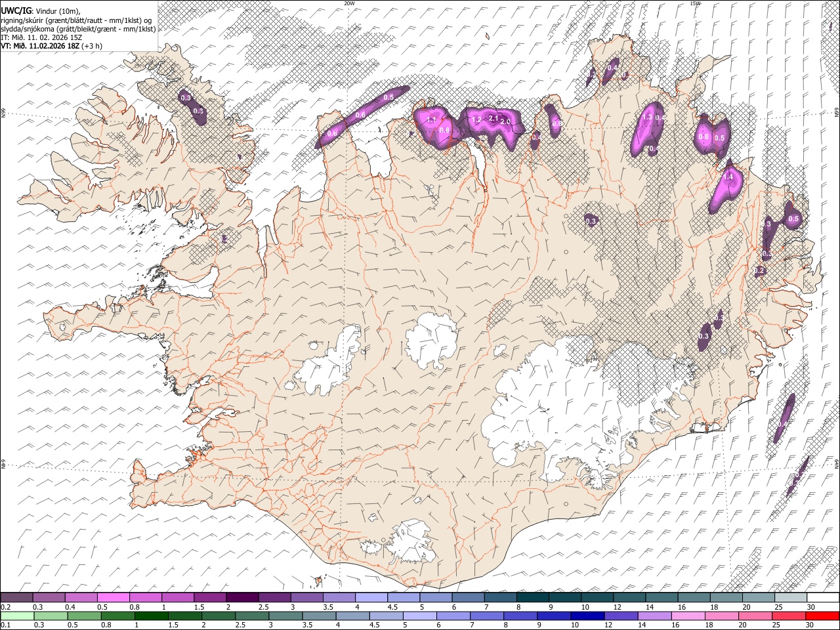Pick the purple-blue 12 swatch in lower legend

point(621,616)
